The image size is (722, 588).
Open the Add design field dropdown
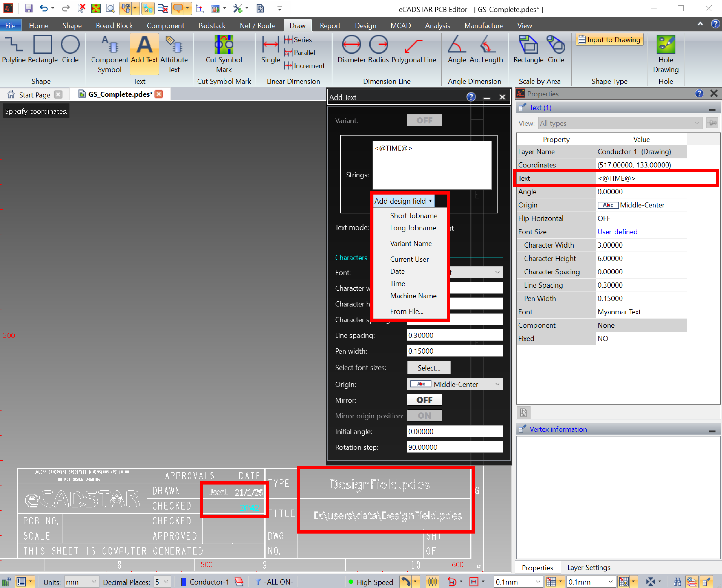coord(403,201)
